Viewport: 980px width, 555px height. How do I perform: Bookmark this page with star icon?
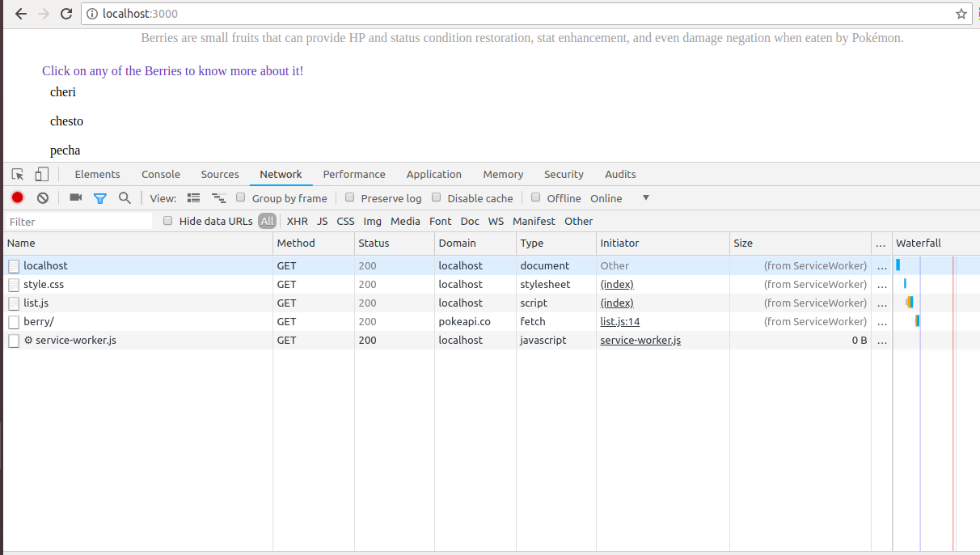tap(961, 14)
